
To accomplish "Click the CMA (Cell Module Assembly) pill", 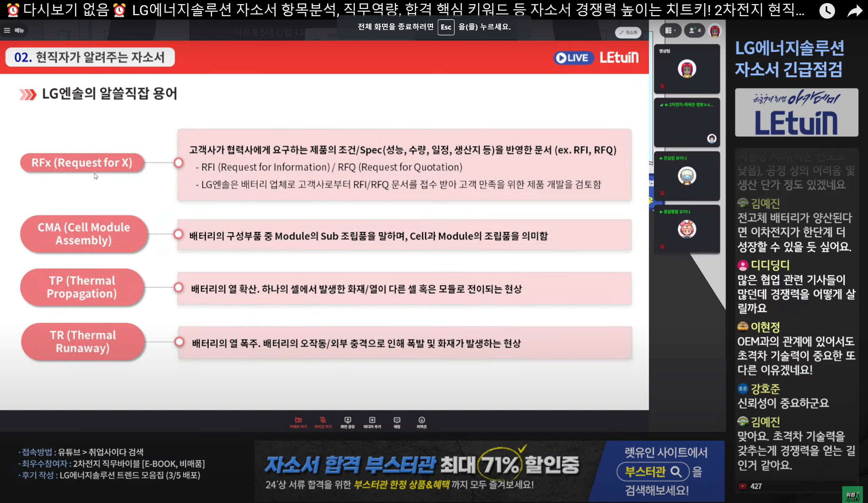I will [x=84, y=234].
